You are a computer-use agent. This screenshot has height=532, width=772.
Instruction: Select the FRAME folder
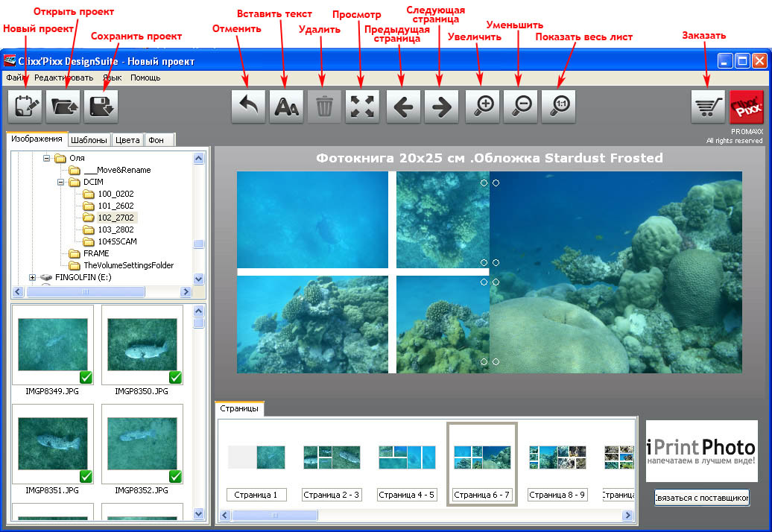tap(96, 253)
